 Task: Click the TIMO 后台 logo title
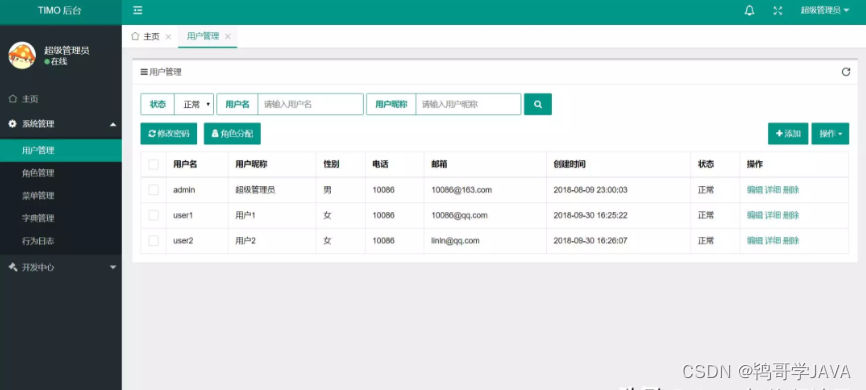tap(60, 10)
